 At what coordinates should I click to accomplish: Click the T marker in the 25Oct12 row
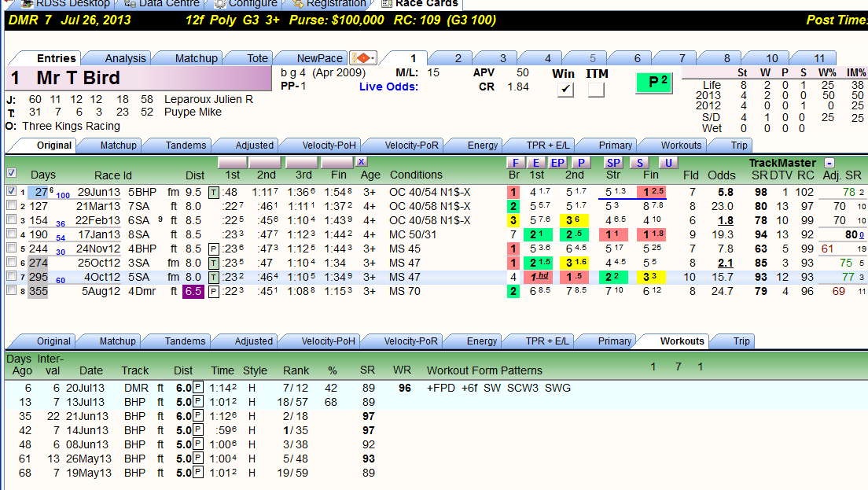pyautogui.click(x=213, y=263)
